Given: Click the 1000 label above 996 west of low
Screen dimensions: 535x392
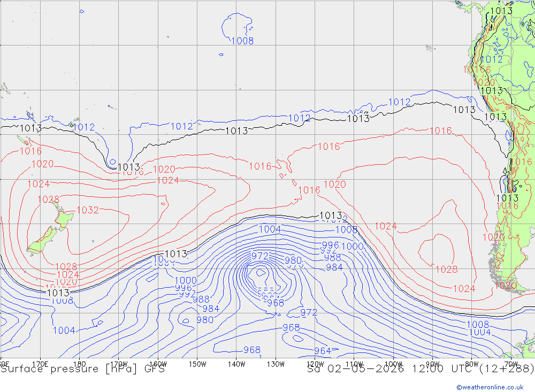Looking at the screenshot, I should click(186, 281).
